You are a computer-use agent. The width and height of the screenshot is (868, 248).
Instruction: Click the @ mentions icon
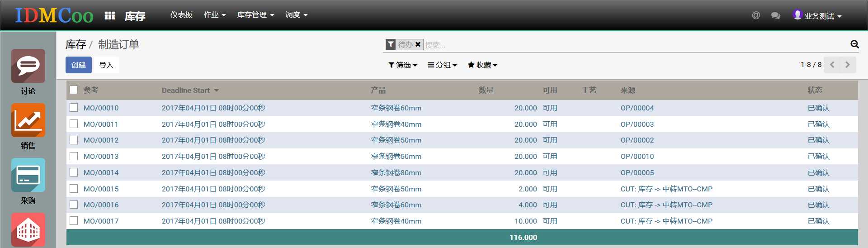pos(756,15)
